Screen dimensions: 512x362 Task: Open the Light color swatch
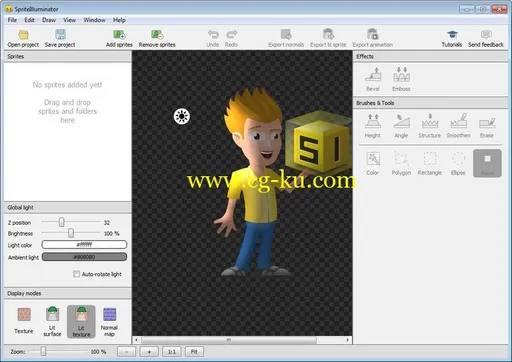84,245
